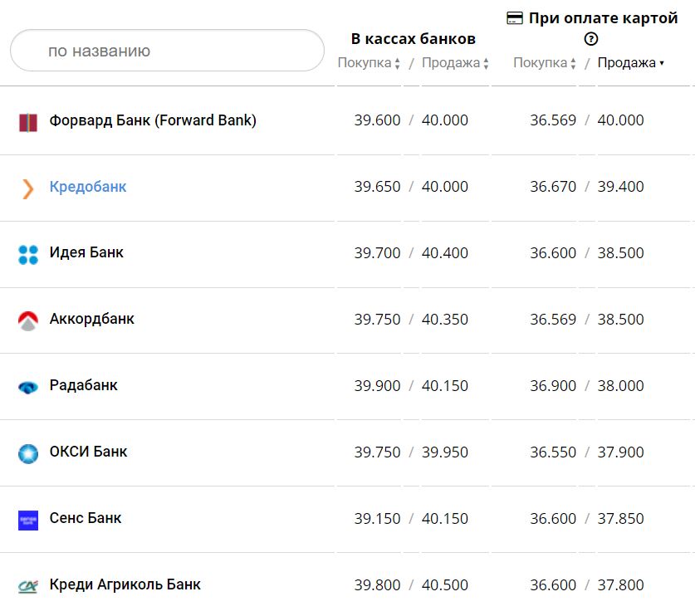Click the 'В кассах банков' column header

[413, 39]
